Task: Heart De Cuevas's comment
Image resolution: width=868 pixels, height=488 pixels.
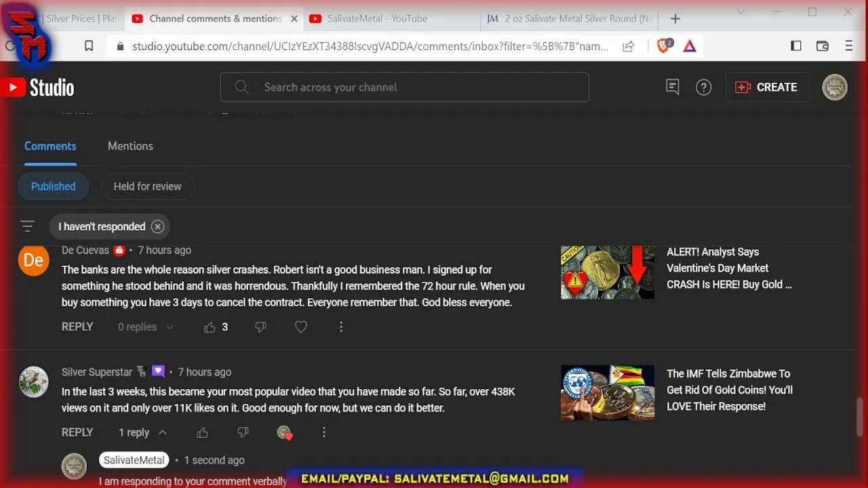Action: point(301,327)
